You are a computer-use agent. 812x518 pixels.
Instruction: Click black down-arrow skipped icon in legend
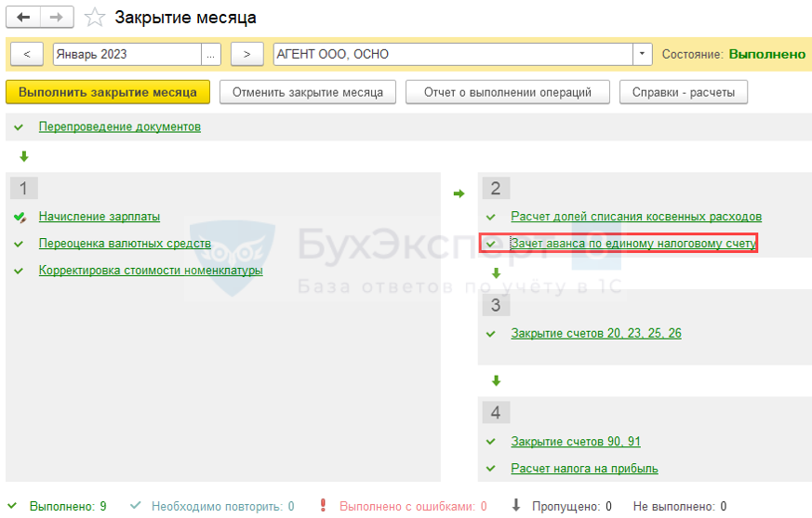pyautogui.click(x=516, y=505)
